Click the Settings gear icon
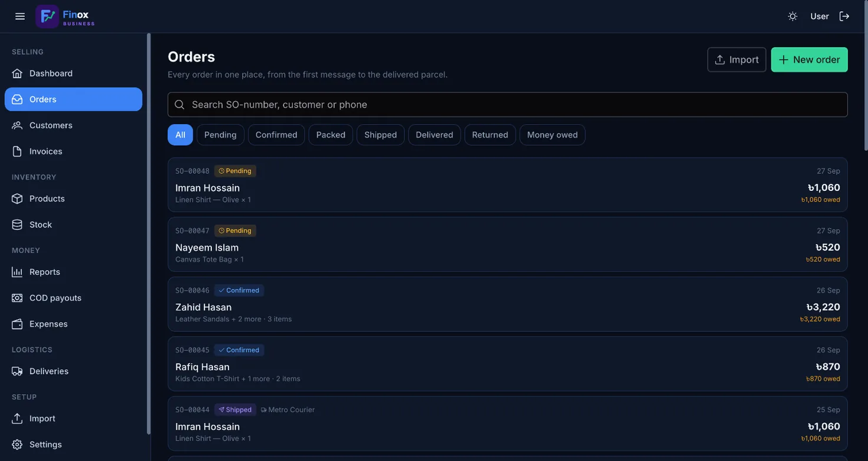 [x=17, y=444]
